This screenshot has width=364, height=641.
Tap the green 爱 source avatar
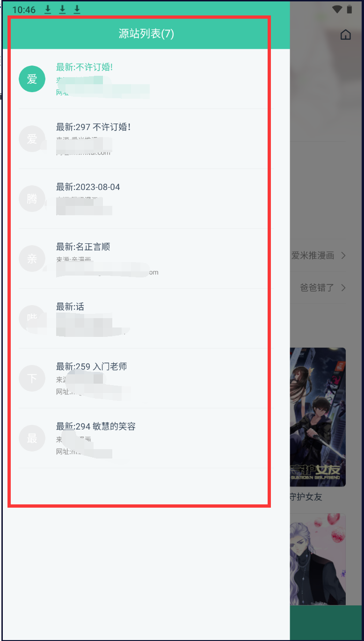32,79
